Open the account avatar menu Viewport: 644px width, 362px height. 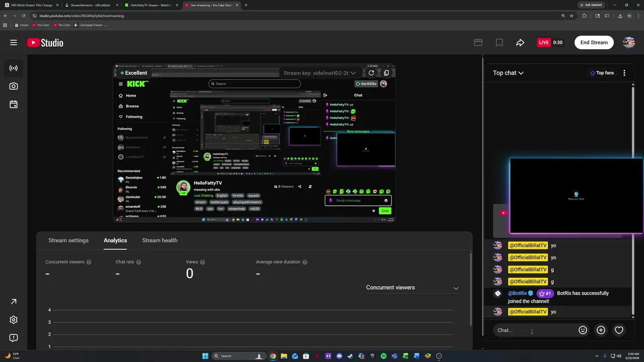tap(629, 42)
